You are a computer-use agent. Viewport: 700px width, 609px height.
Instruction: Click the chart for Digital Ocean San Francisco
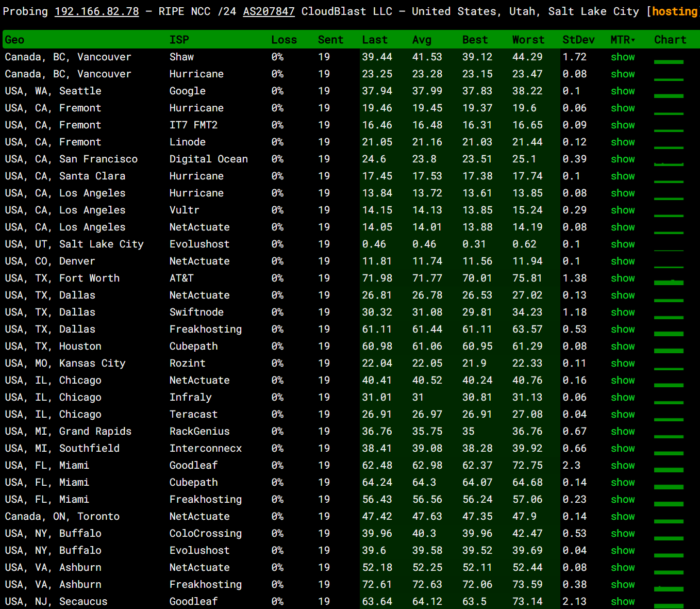[x=669, y=163]
